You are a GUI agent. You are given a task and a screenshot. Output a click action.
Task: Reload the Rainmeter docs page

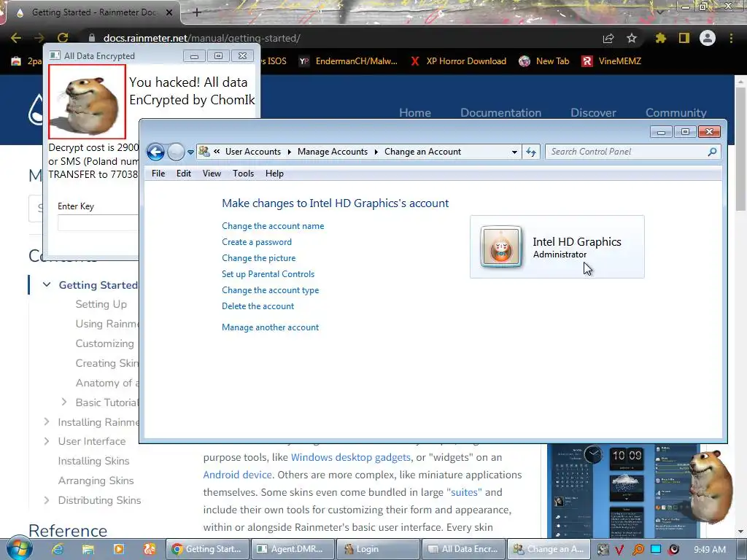pos(63,38)
